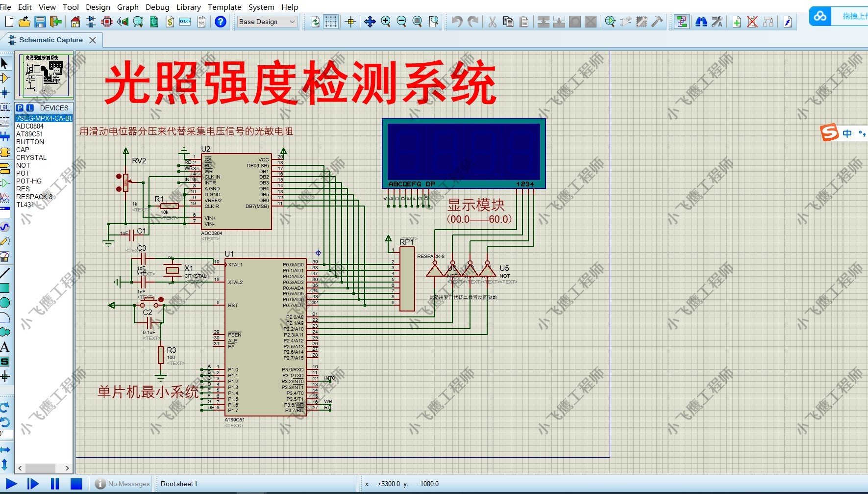This screenshot has width=868, height=494.
Task: Click the Redraw Display refresh icon
Action: (x=316, y=22)
